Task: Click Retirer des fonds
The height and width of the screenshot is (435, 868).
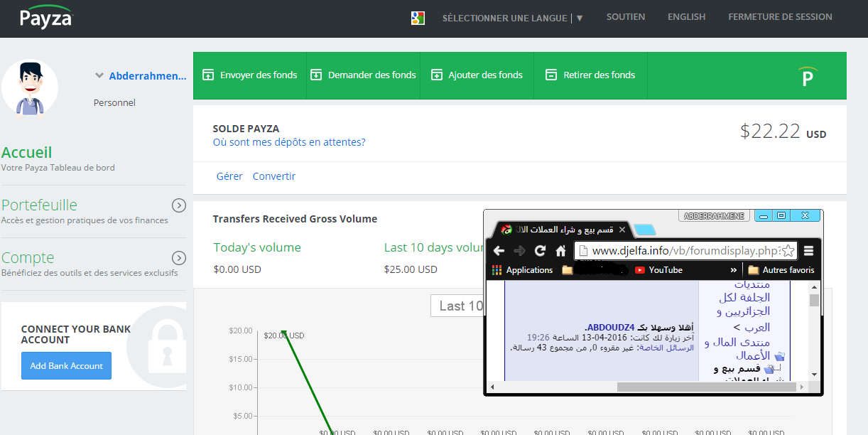Action: [x=590, y=75]
